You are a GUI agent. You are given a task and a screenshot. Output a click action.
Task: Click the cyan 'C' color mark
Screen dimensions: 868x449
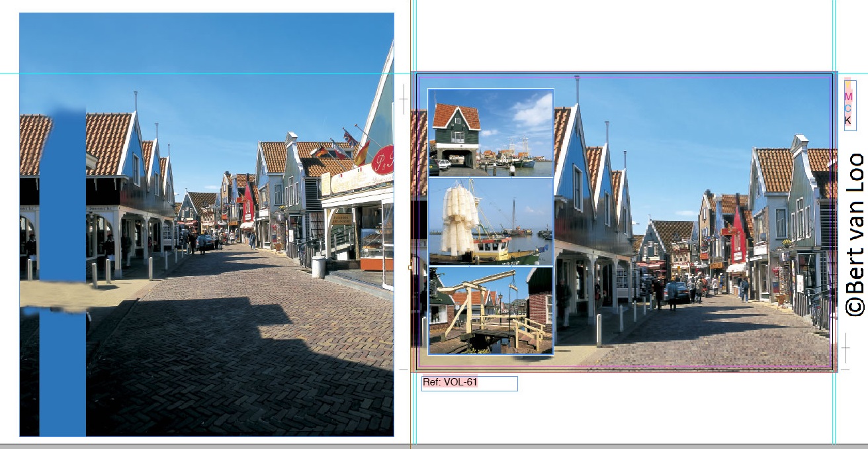point(848,109)
